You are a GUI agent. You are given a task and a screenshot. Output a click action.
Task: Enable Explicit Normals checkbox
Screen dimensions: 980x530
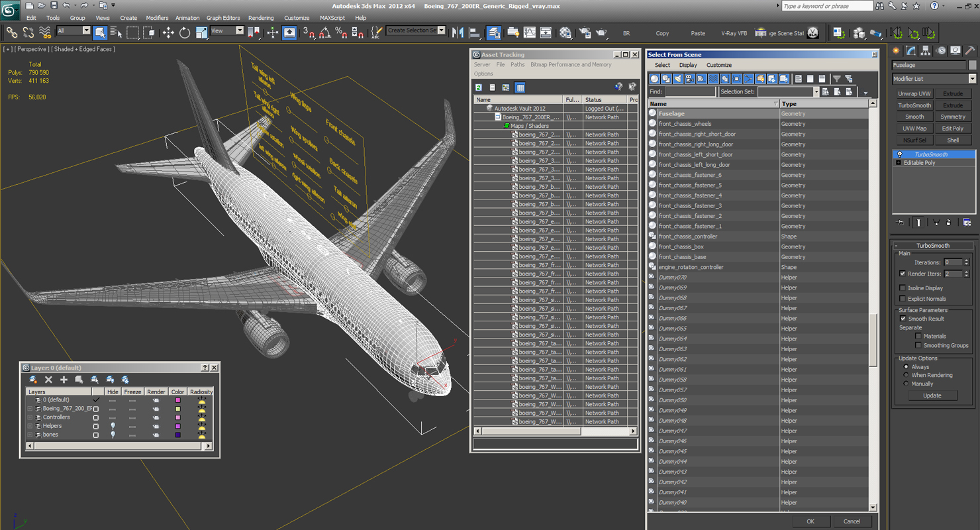point(903,299)
